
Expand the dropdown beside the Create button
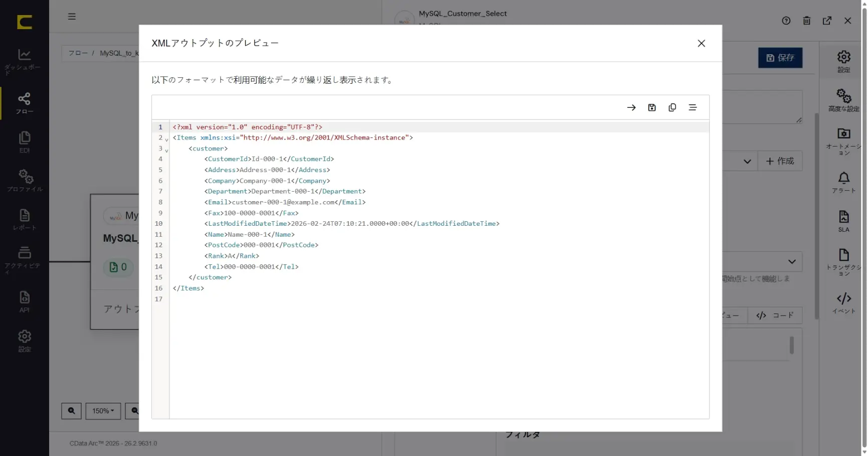pos(747,161)
